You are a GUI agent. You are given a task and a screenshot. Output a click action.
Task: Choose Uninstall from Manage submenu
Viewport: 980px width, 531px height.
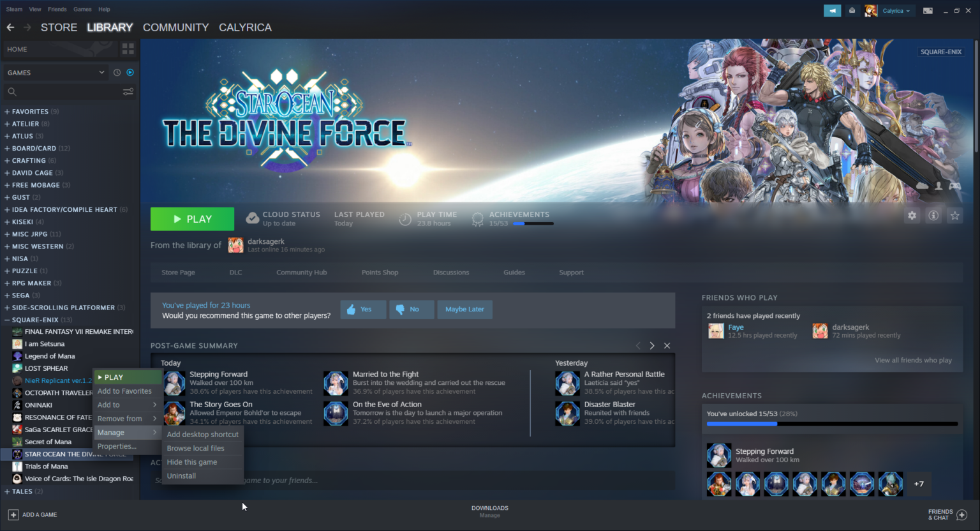[x=202, y=476]
